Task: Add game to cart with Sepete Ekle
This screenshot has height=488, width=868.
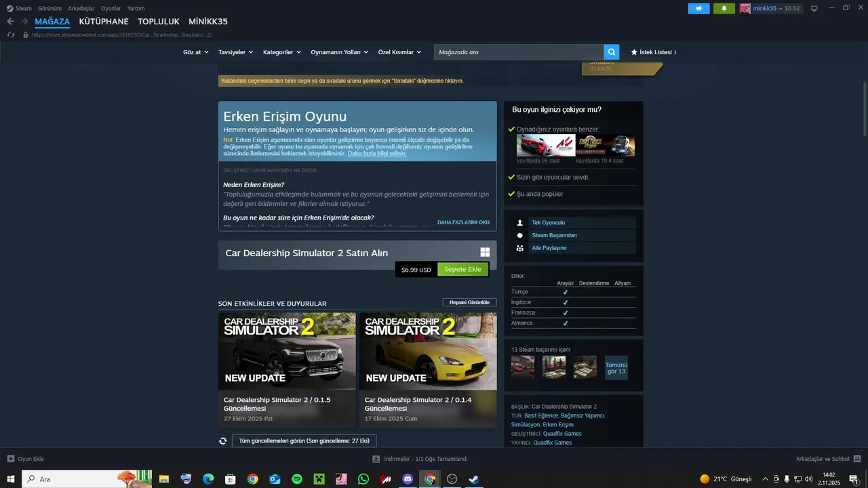Action: click(462, 269)
